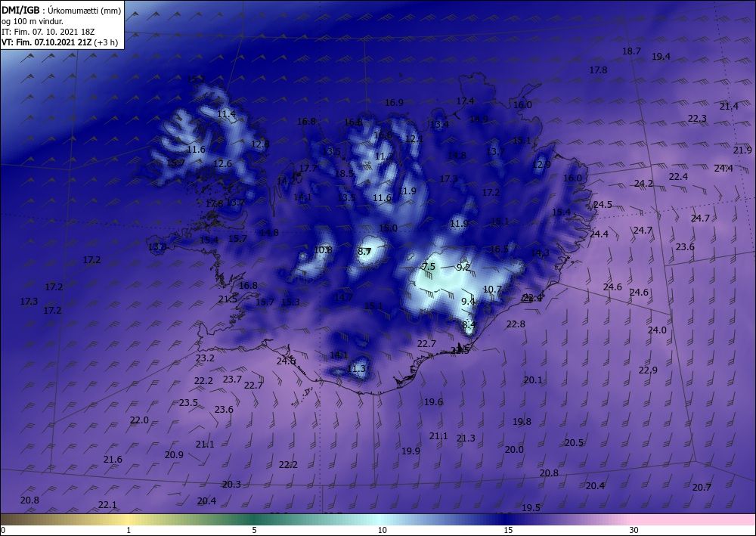
Task: Click the map value 20.7
Action: (702, 488)
